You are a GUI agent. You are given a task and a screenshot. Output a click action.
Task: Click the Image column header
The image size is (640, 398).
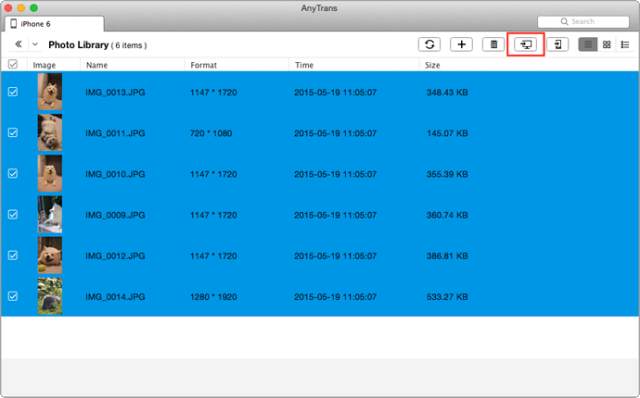(53, 65)
